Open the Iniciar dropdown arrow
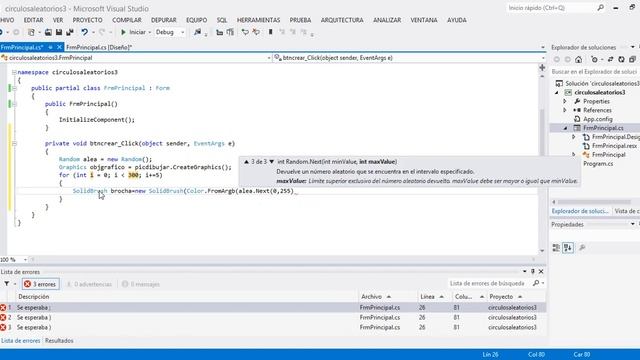This screenshot has height=360, width=640. [x=149, y=32]
